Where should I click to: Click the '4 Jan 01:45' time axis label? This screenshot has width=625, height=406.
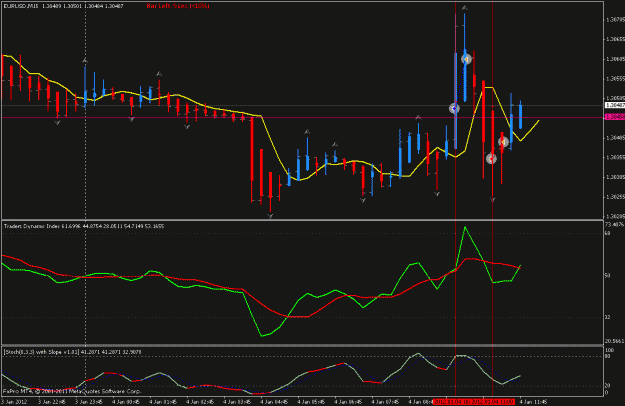(x=163, y=402)
